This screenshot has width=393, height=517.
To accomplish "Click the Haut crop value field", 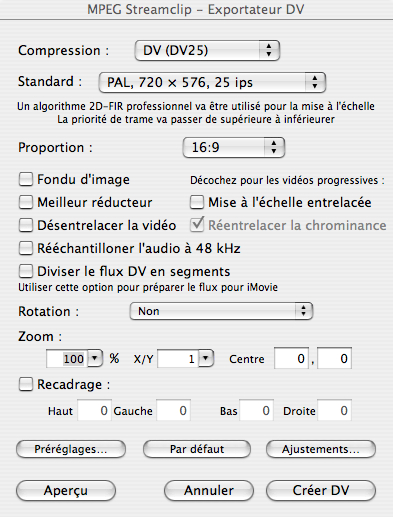I will click(x=94, y=411).
